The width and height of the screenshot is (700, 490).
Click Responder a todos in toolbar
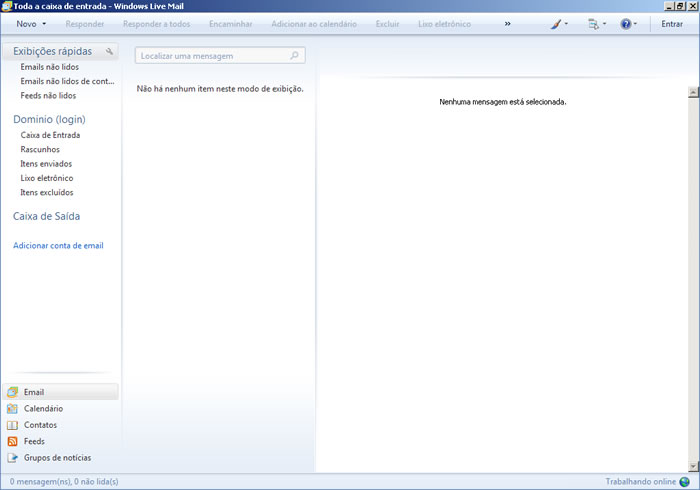157,24
